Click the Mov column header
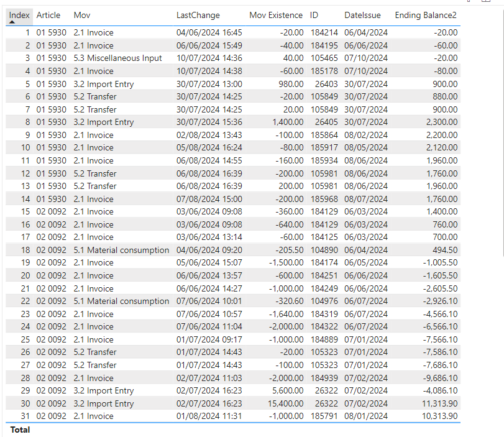 82,15
